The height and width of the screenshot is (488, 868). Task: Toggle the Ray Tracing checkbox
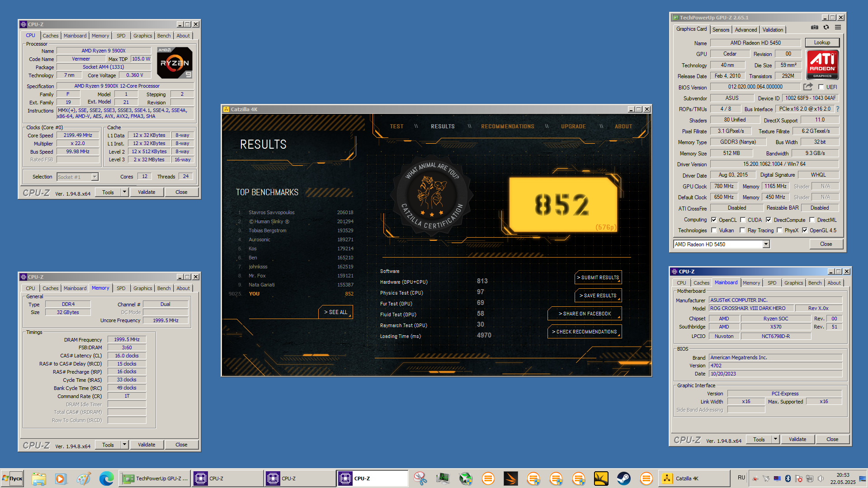[x=742, y=230]
